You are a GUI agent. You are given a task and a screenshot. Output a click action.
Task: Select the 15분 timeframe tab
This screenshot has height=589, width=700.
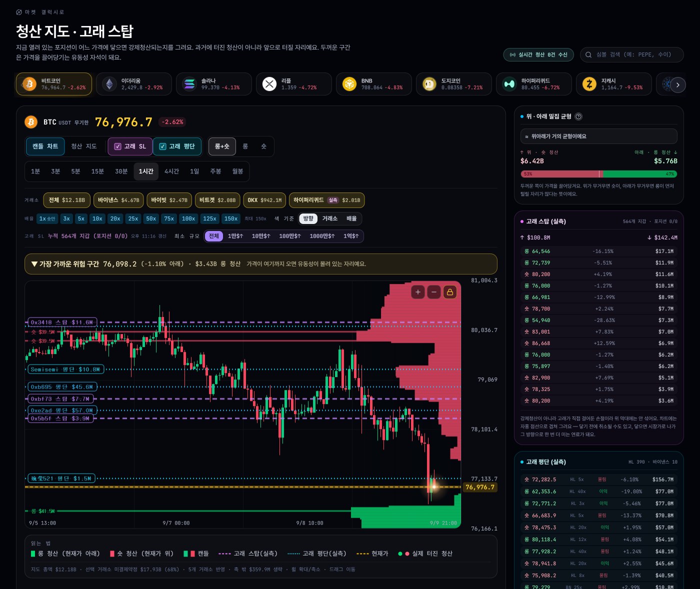tap(97, 171)
